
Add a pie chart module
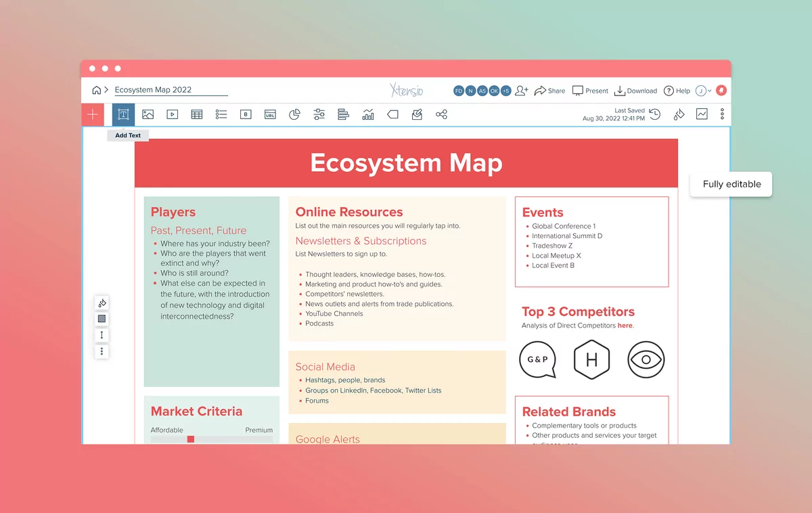point(294,114)
